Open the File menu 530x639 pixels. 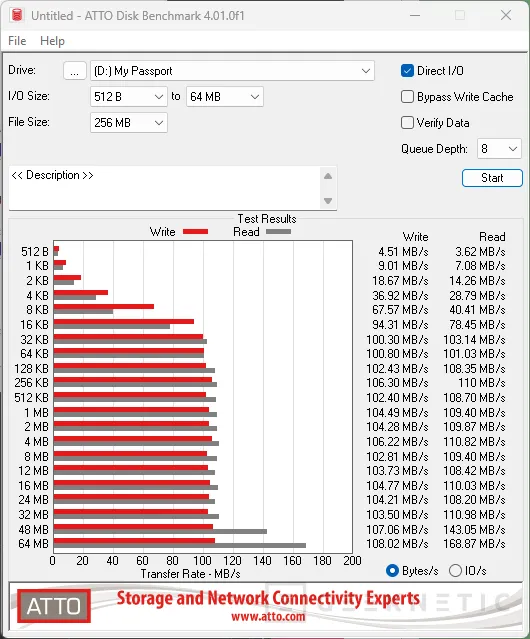point(17,41)
